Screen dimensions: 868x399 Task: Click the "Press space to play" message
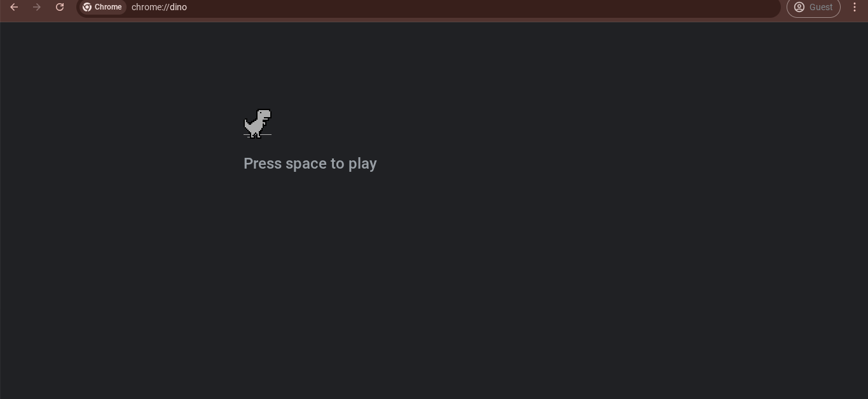(310, 164)
